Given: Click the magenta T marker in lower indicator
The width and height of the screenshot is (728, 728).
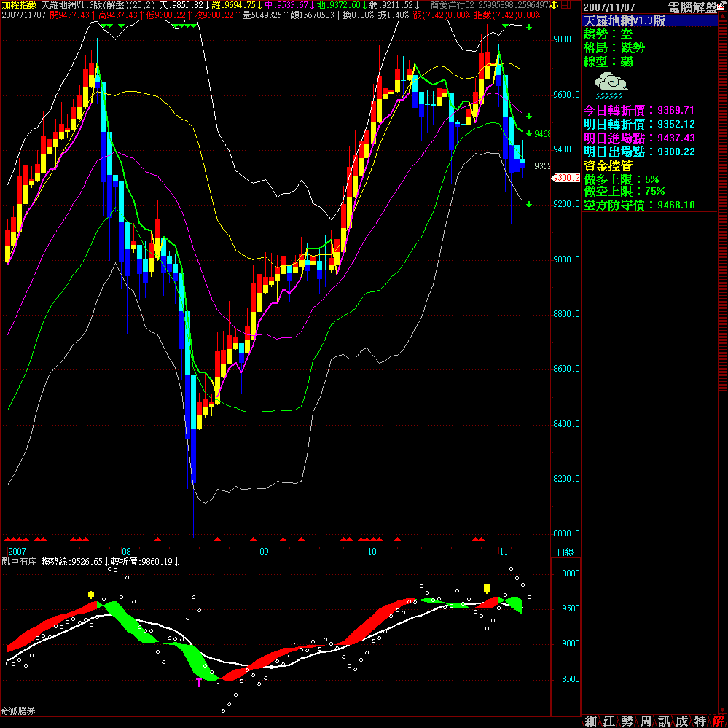Looking at the screenshot, I should click(199, 681).
